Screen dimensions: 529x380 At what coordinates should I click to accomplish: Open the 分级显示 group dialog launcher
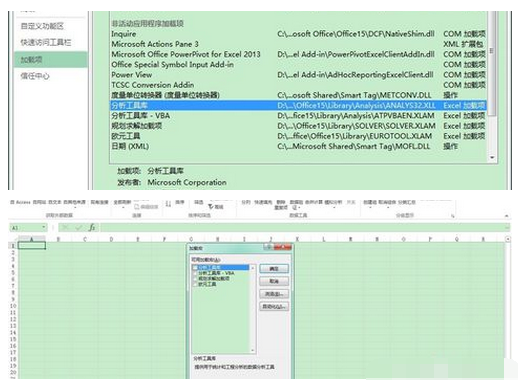point(453,216)
